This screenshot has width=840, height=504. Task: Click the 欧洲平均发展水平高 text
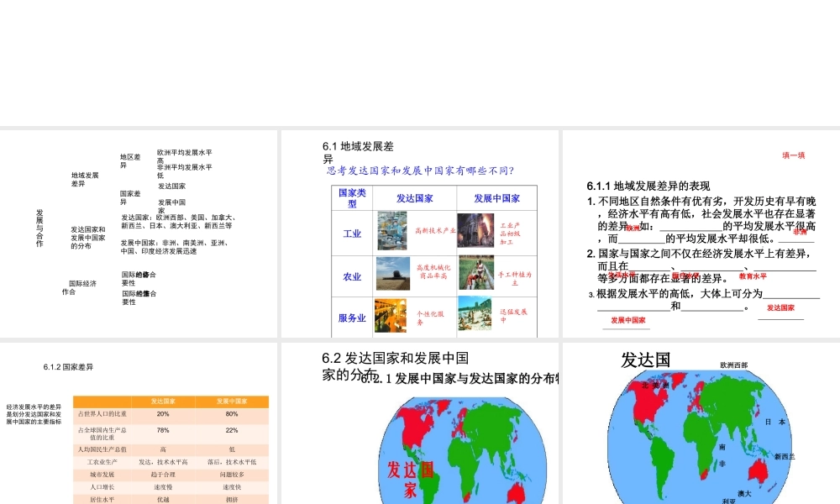184,156
